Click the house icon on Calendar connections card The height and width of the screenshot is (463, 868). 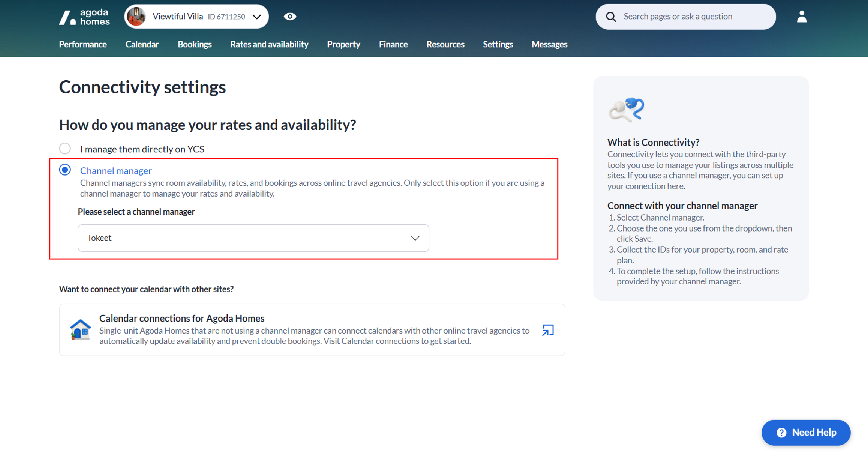tap(80, 329)
